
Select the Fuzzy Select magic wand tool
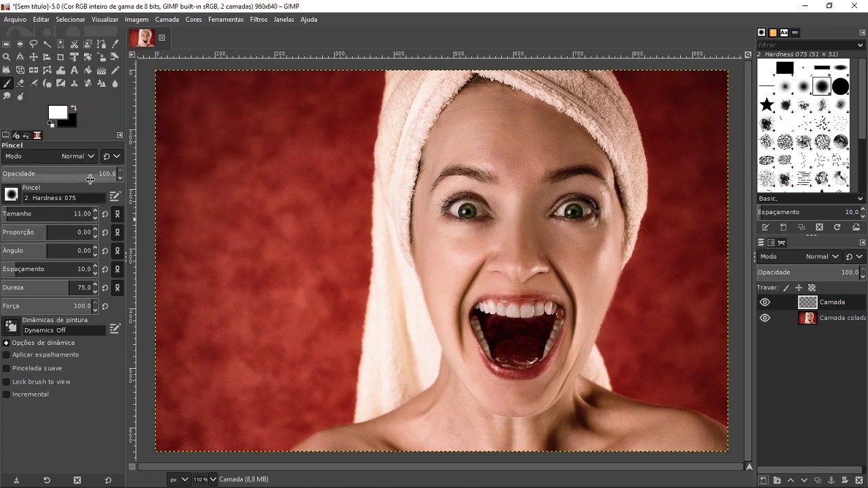coord(47,44)
